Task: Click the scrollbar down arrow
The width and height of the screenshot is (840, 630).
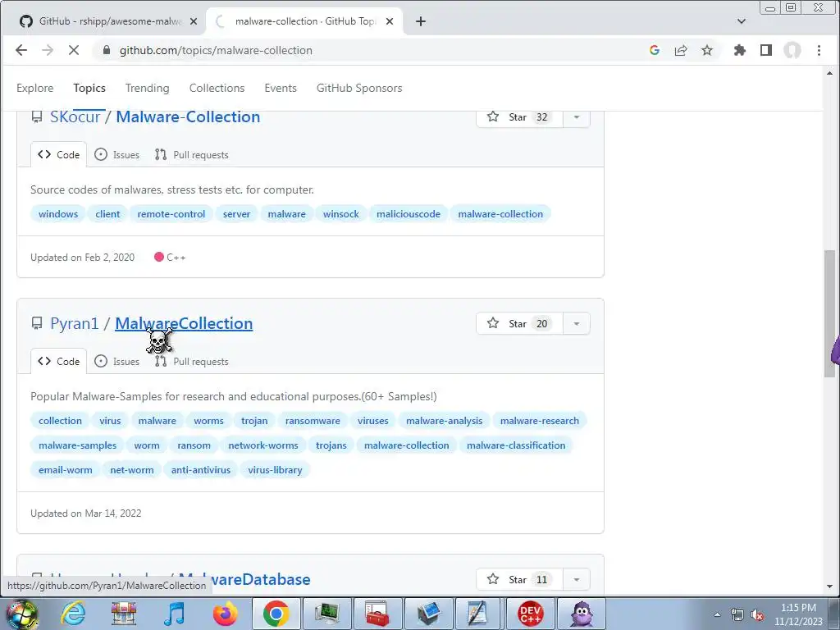Action: tap(829, 587)
